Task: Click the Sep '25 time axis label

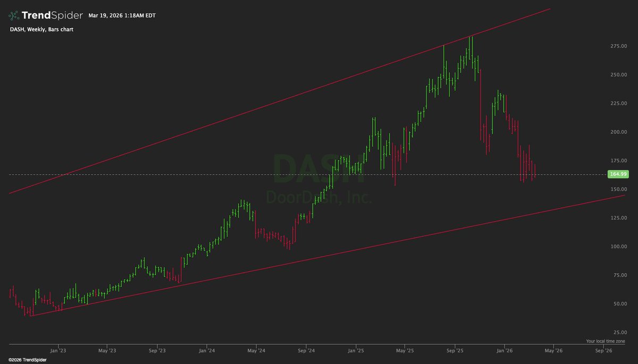Action: [x=455, y=351]
